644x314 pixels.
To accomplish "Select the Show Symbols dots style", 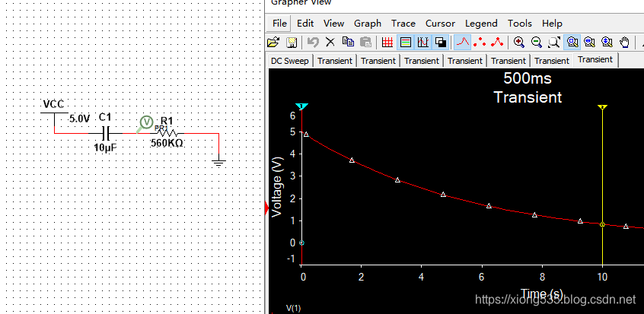I will [x=480, y=42].
